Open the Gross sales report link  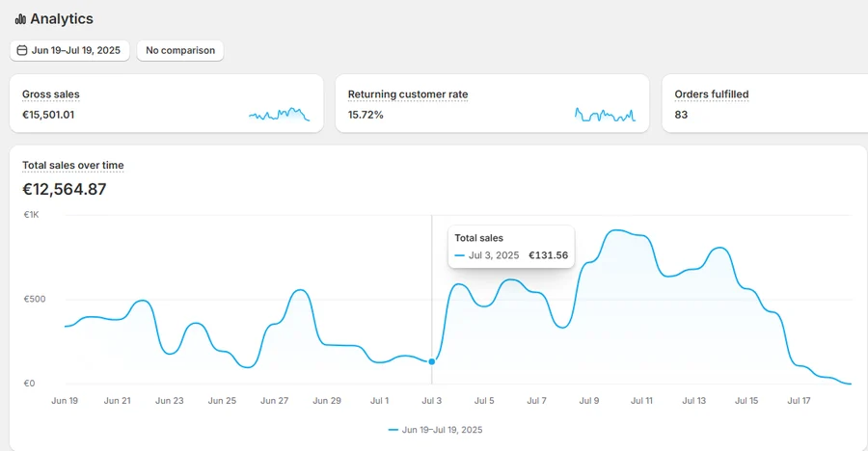coord(51,94)
